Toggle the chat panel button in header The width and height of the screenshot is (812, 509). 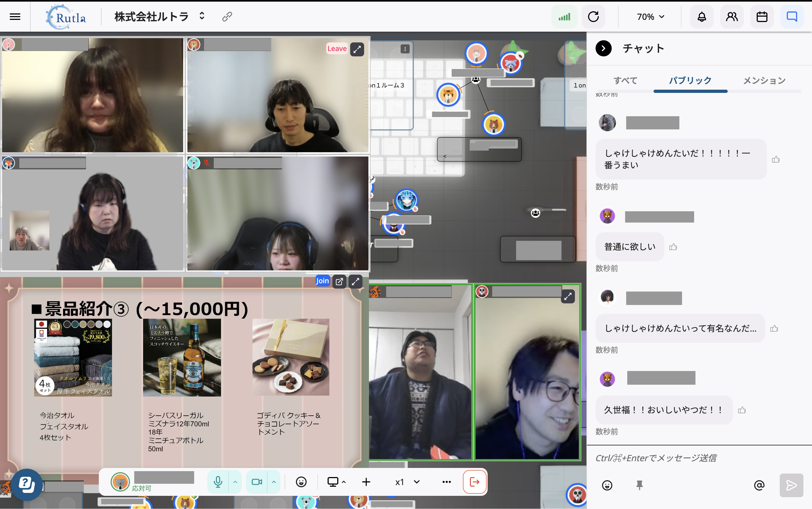(x=792, y=16)
